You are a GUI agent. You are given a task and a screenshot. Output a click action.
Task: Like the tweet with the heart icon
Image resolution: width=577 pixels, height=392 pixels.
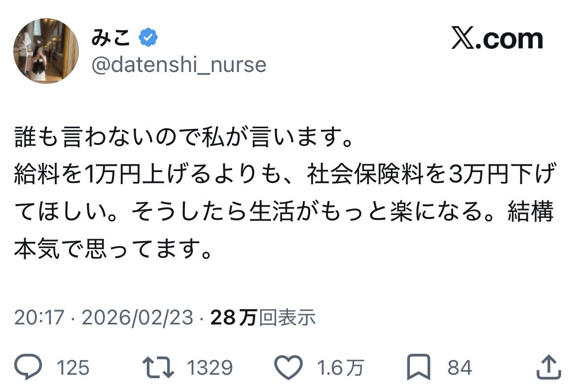click(x=288, y=367)
